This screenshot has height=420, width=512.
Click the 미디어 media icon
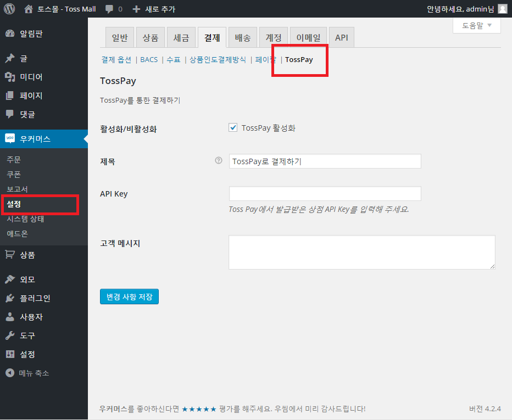pos(10,77)
